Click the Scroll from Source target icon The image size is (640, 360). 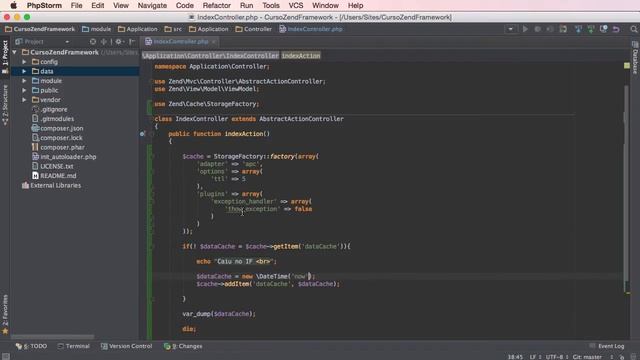coord(93,42)
